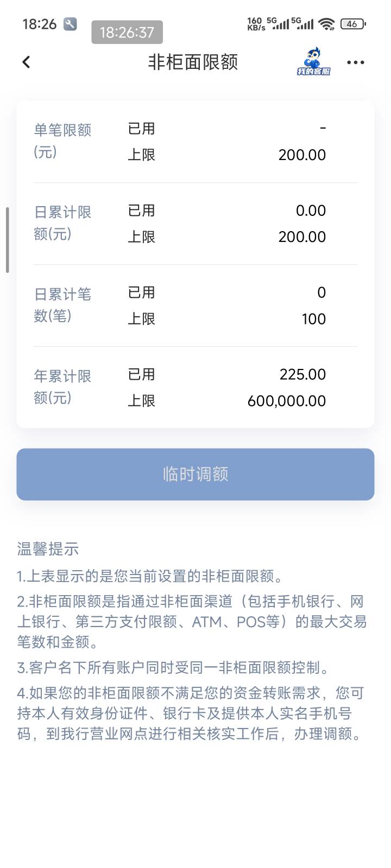
Task: Tap the yearly limit value 600,000.00
Action: point(286,401)
